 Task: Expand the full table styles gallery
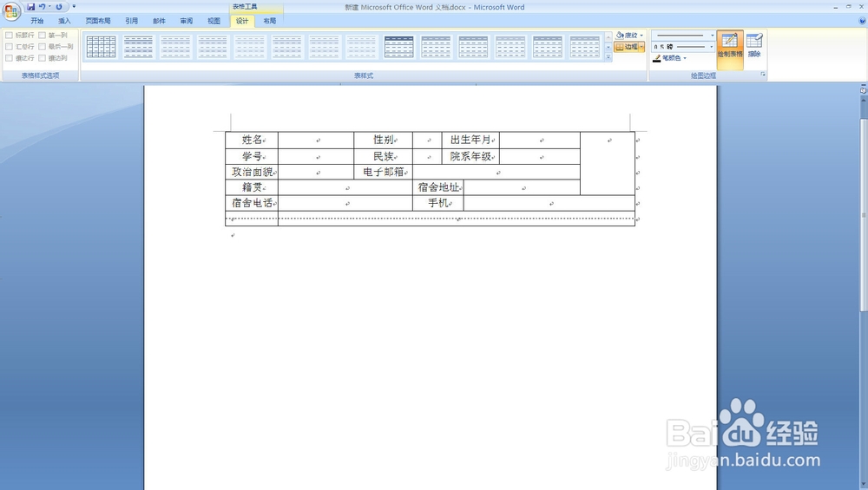coord(608,56)
